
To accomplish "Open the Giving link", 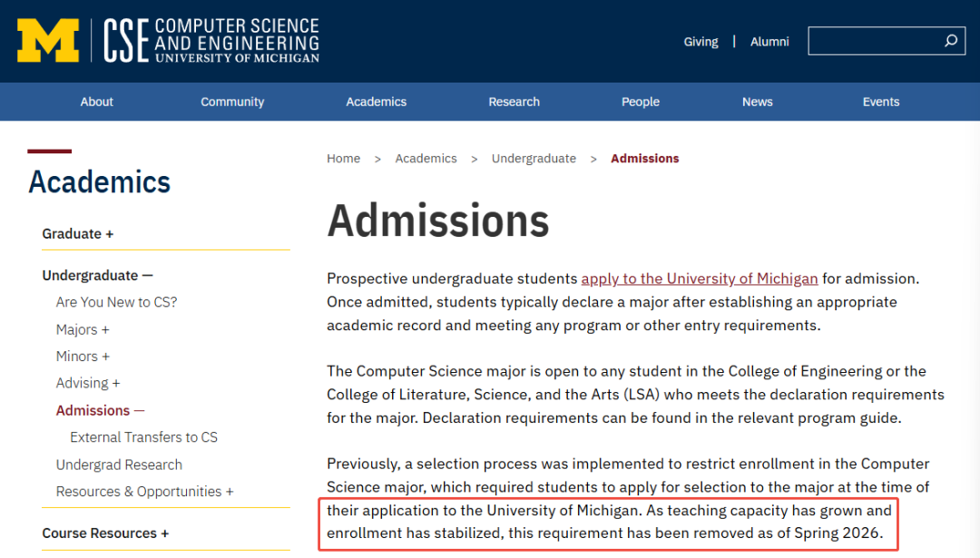I will coord(701,42).
